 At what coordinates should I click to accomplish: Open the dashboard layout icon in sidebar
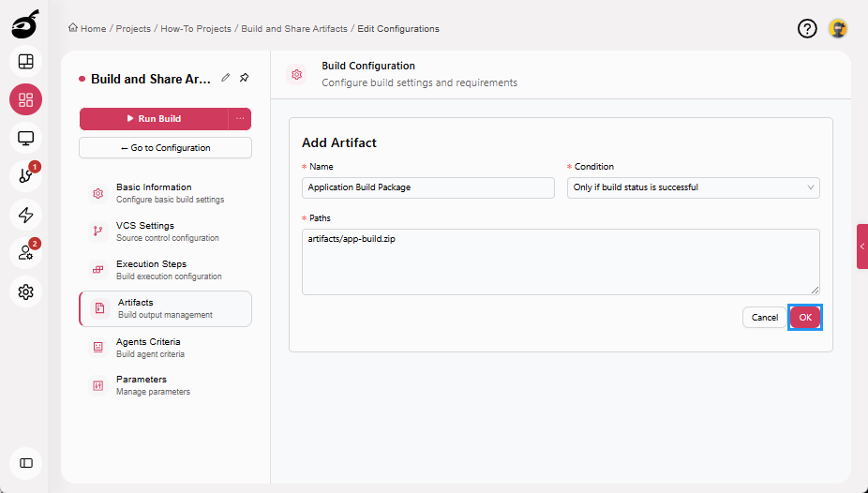[x=26, y=62]
